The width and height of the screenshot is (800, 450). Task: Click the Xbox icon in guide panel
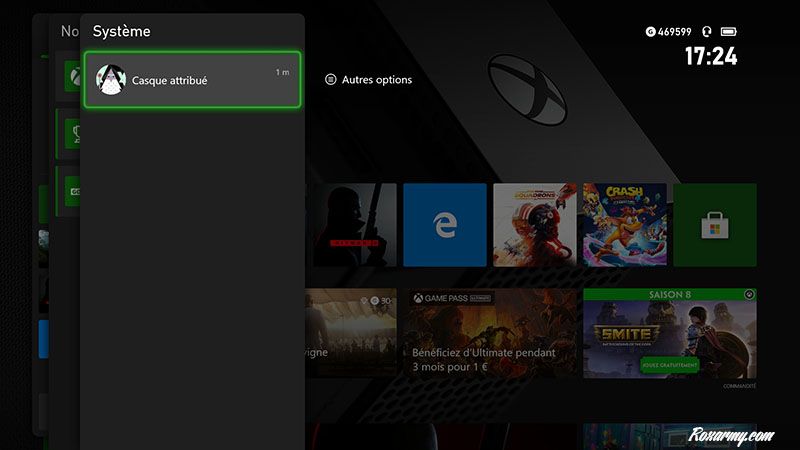tap(72, 76)
